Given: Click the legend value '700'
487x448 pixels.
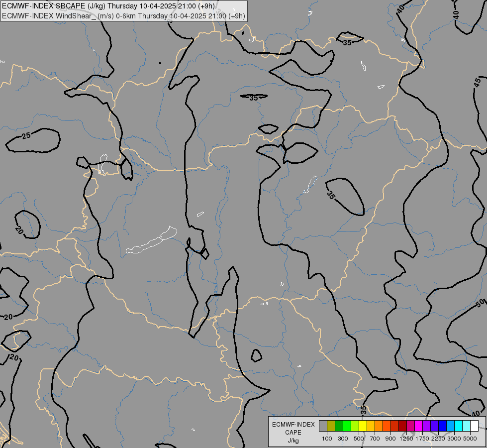Looking at the screenshot, I should point(375,439).
